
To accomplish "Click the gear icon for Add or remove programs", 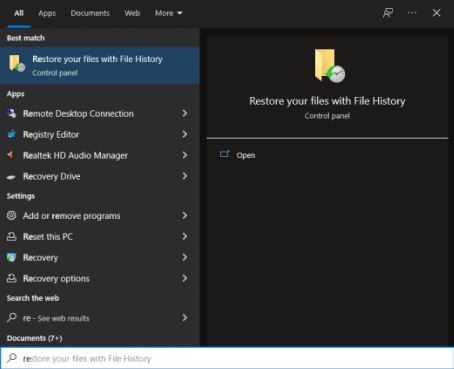I will (x=11, y=216).
